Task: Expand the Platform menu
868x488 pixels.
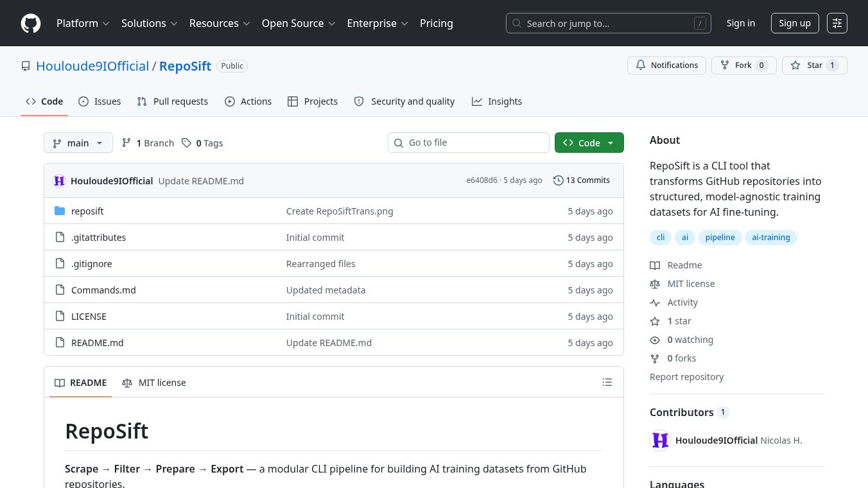Action: click(x=83, y=23)
